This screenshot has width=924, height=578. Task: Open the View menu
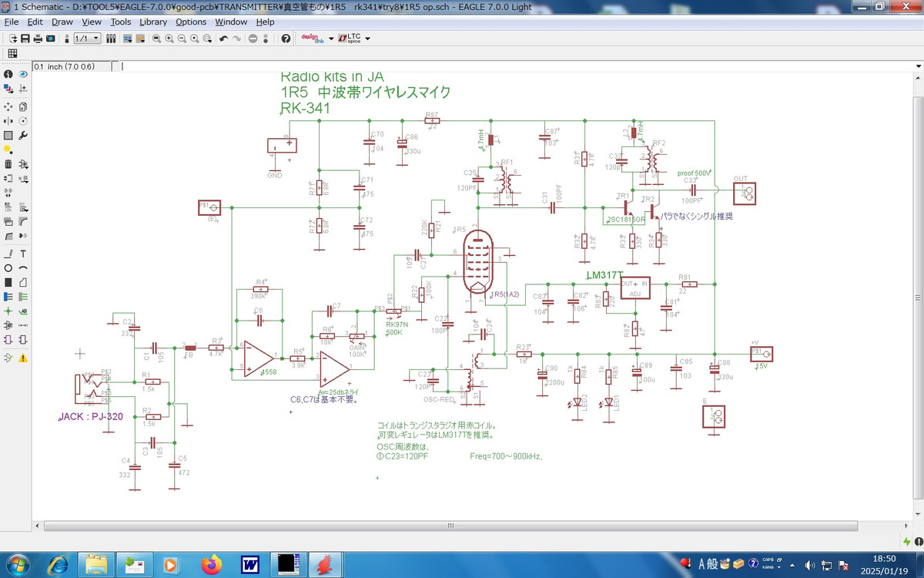click(92, 22)
